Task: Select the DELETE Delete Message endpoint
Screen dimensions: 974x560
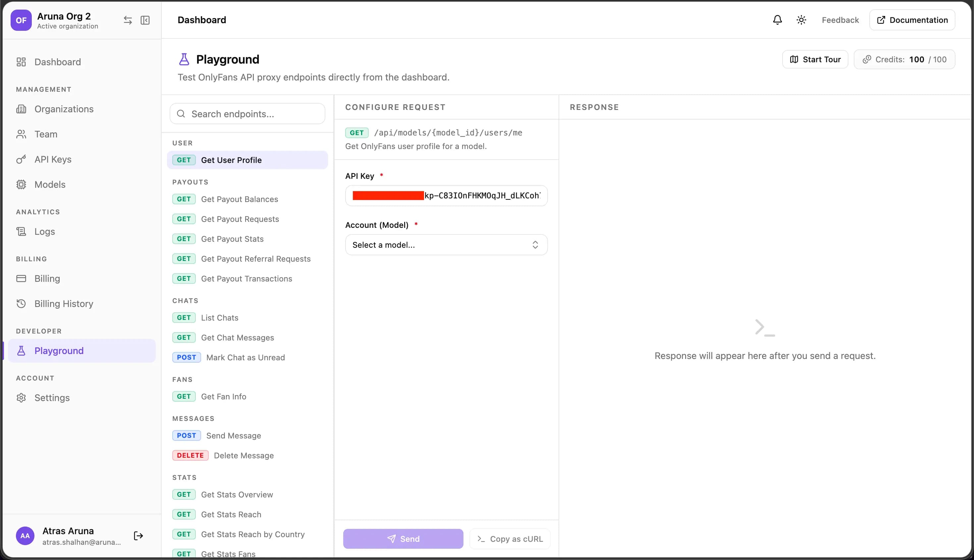Action: click(x=247, y=456)
